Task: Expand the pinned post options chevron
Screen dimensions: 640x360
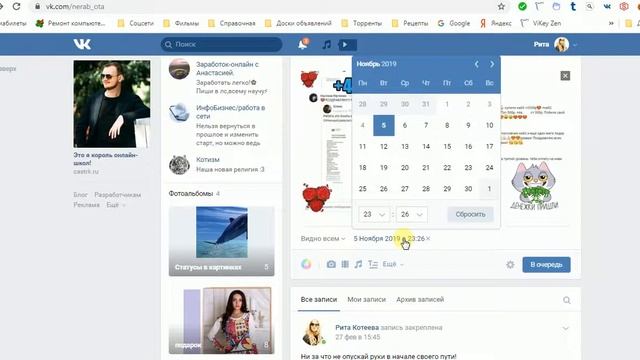Action: 566,328
